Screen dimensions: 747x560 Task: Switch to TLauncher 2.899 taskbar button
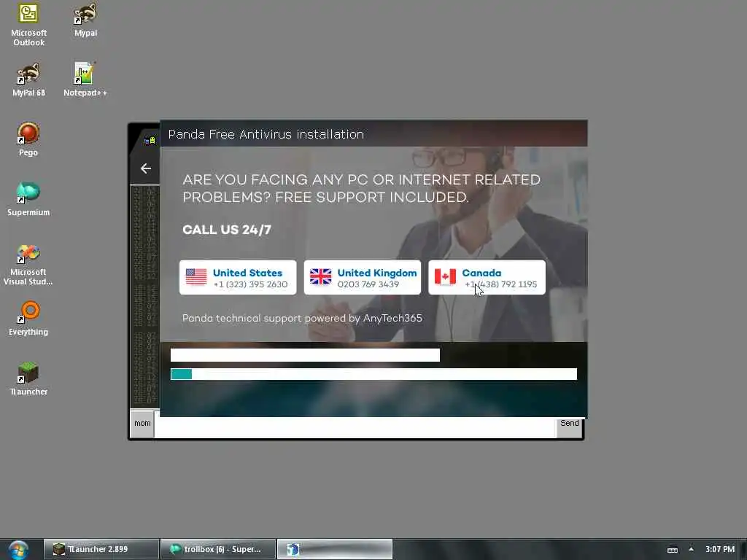pos(101,549)
